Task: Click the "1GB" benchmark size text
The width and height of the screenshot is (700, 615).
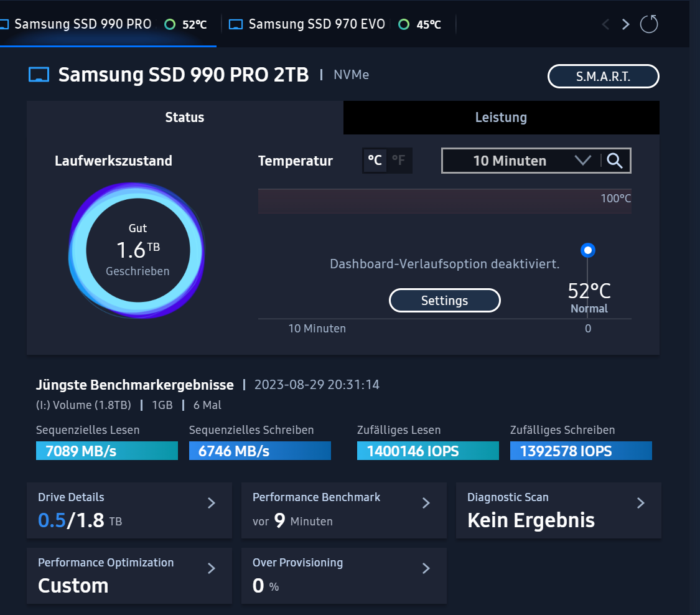Action: click(x=162, y=405)
